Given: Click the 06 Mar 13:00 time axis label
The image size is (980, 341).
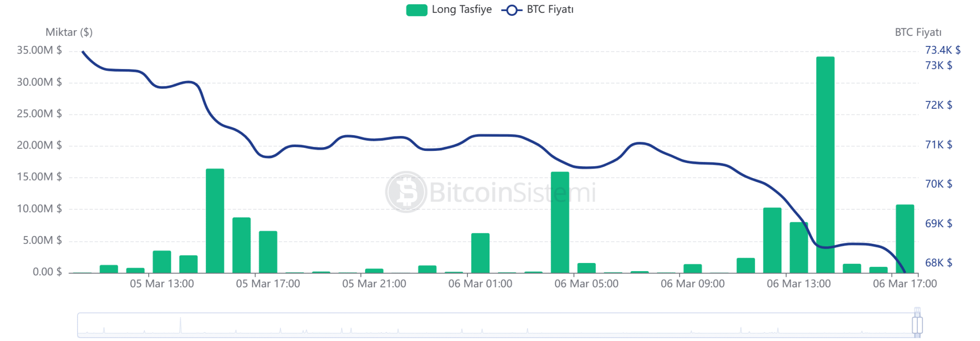Looking at the screenshot, I should pos(799,284).
